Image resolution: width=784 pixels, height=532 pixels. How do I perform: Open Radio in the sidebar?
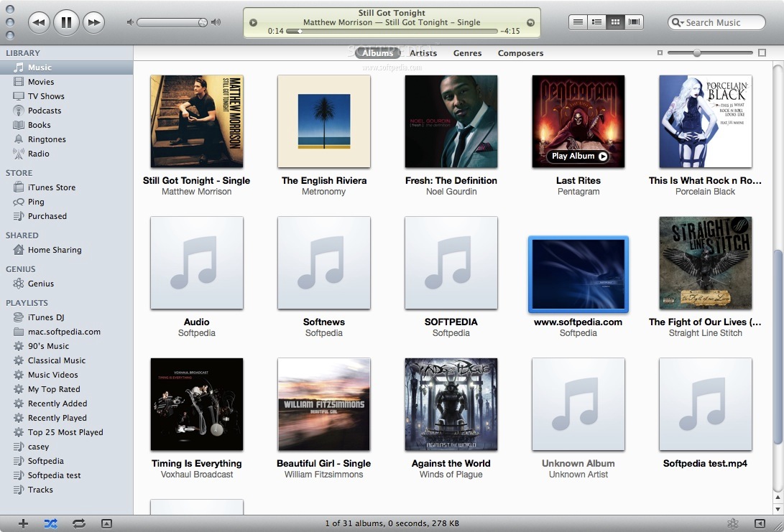(67, 154)
